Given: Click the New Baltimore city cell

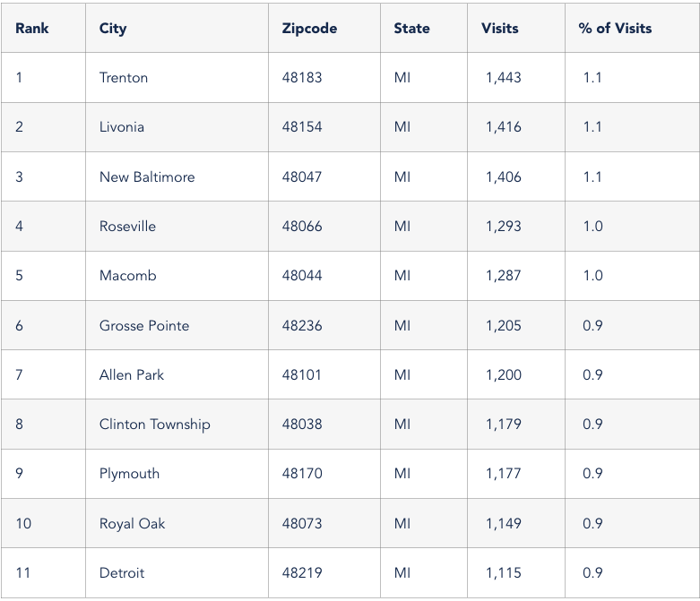Looking at the screenshot, I should click(x=147, y=177).
